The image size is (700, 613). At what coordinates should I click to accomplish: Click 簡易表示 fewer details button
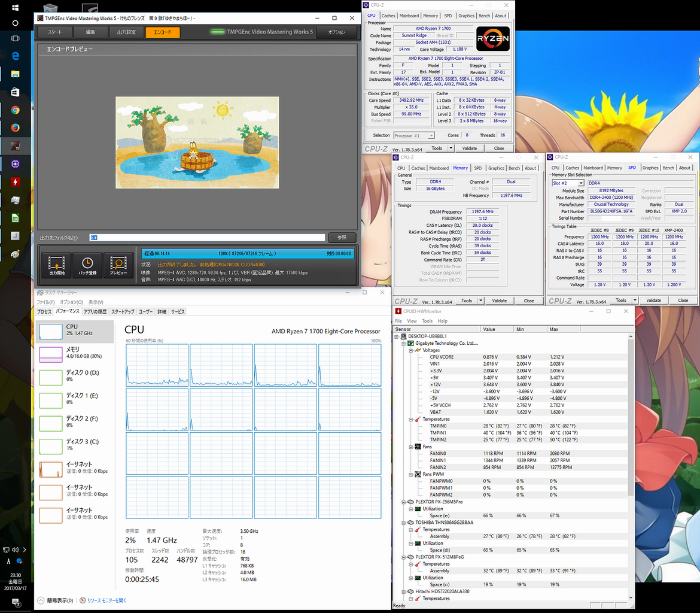[56, 600]
